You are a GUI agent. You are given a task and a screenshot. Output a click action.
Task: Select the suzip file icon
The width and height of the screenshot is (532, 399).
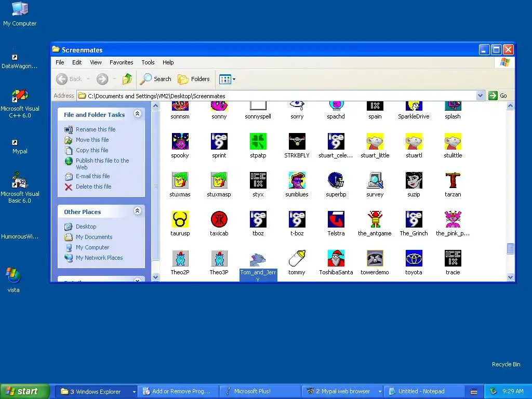tap(414, 180)
